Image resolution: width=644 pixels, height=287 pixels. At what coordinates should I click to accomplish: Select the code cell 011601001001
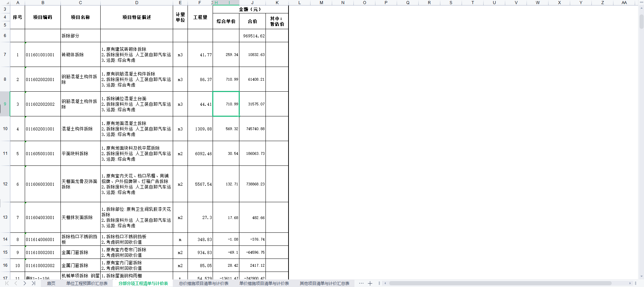click(x=43, y=55)
